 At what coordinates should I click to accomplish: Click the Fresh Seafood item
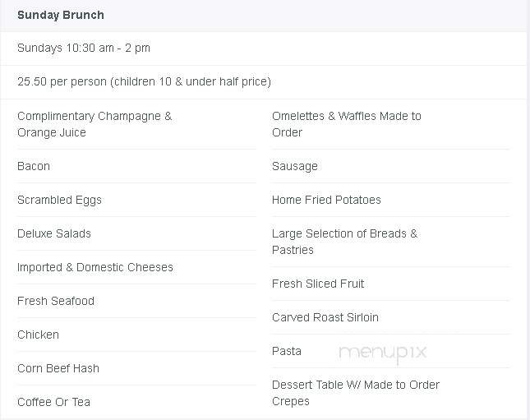[x=56, y=301]
